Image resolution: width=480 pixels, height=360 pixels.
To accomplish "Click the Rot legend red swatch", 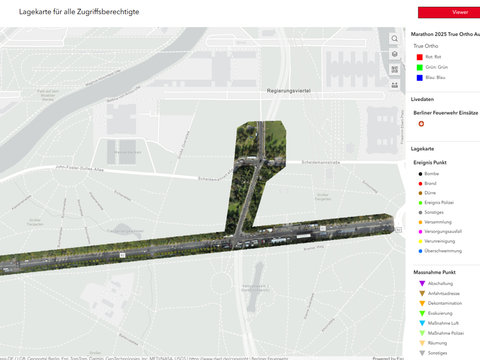I will coord(420,57).
